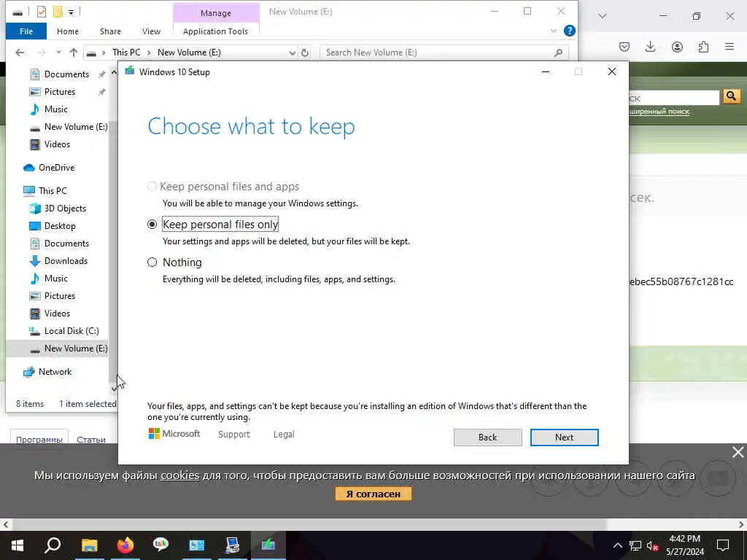Open File Explorer from the taskbar
The height and width of the screenshot is (560, 747).
pyautogui.click(x=89, y=545)
